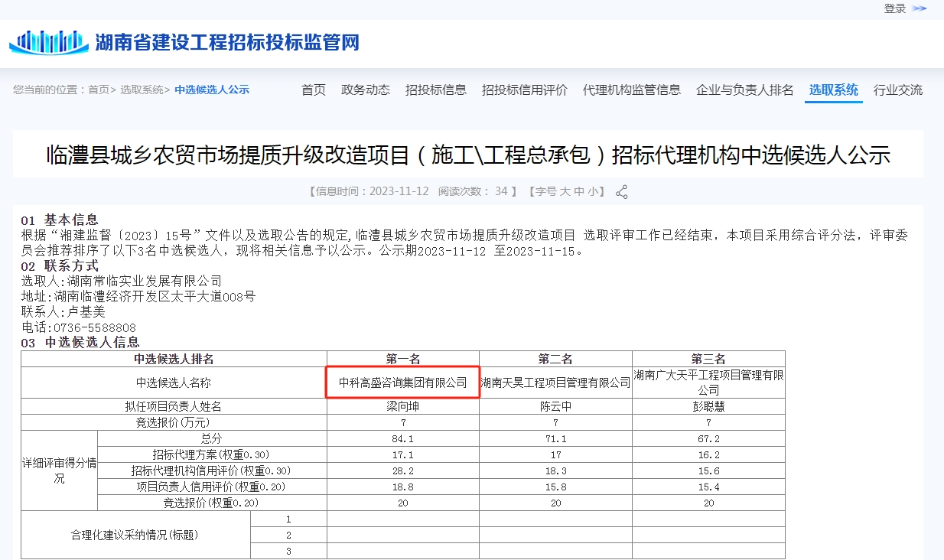Click score 18.8 in project leader row

403,487
